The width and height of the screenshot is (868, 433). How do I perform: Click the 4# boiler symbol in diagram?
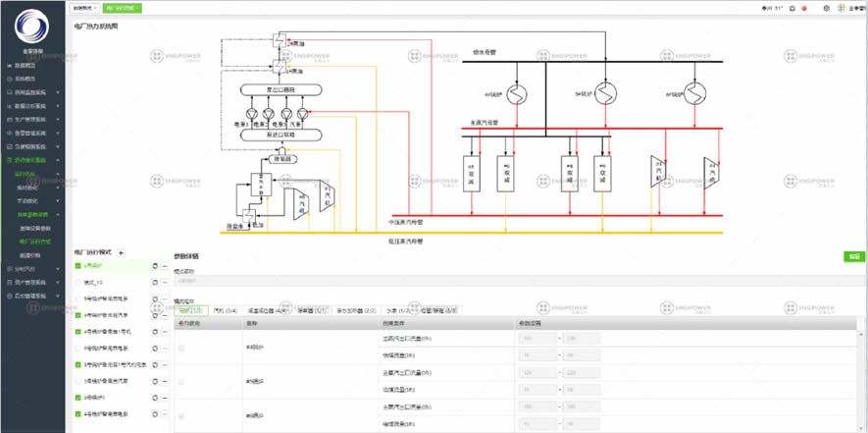(517, 94)
